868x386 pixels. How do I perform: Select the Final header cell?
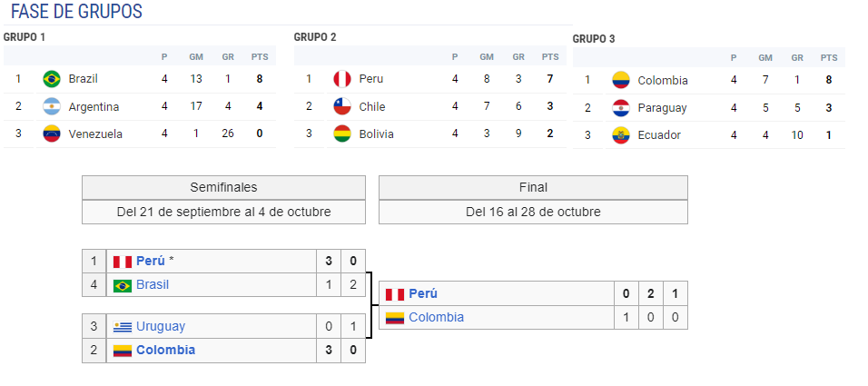click(x=533, y=188)
